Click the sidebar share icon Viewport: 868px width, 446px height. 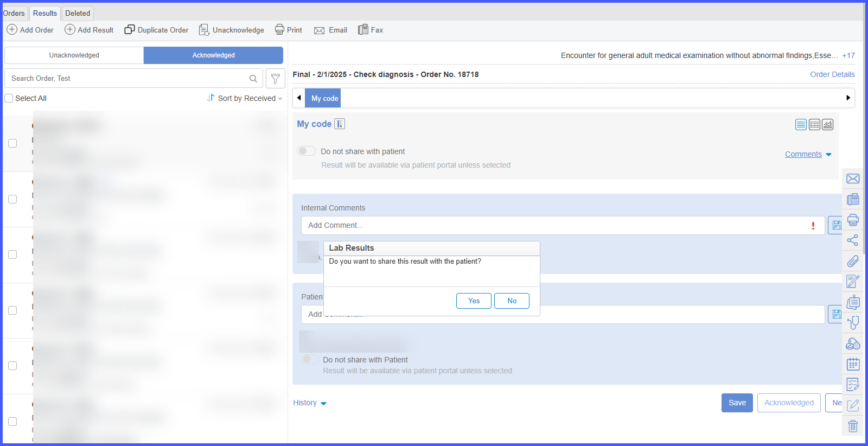(853, 240)
